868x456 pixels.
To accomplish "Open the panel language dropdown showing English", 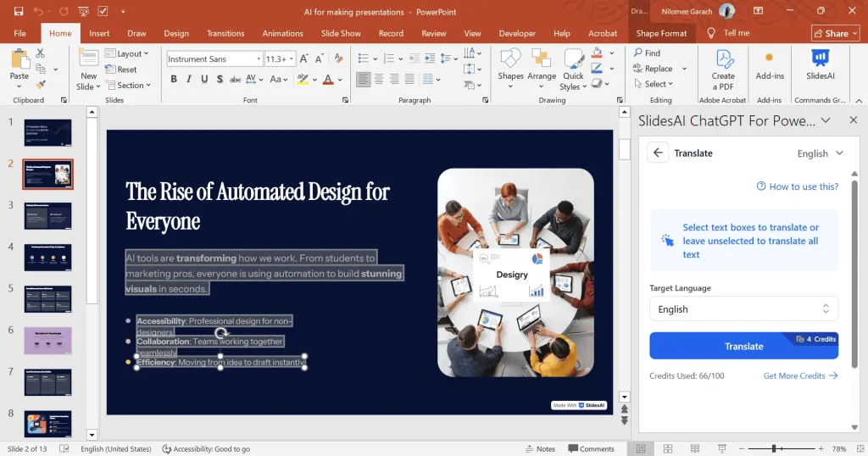I will point(820,153).
